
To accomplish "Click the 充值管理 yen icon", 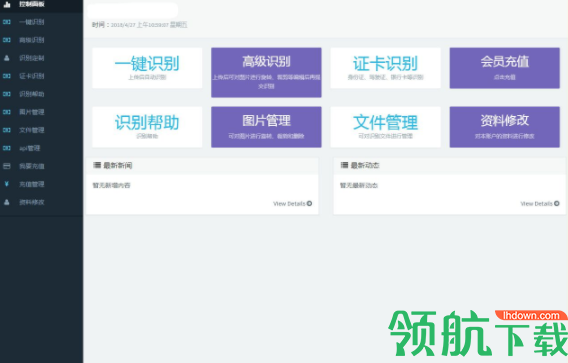I will (7, 184).
